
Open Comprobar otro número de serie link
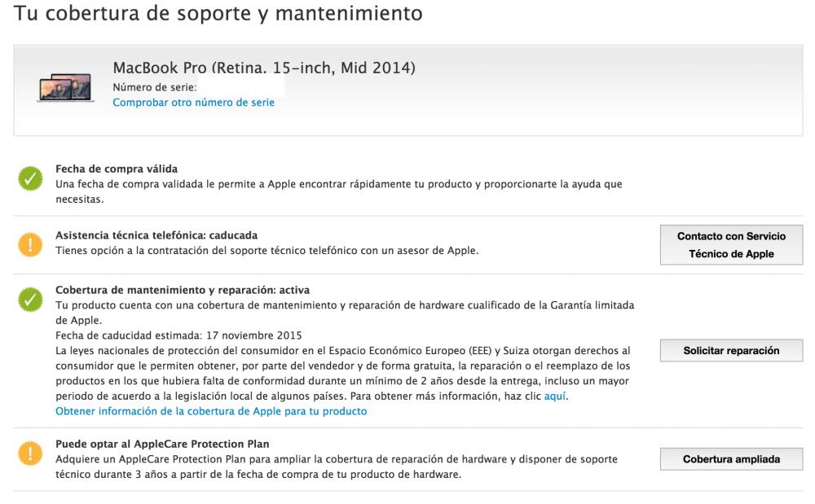click(x=193, y=103)
